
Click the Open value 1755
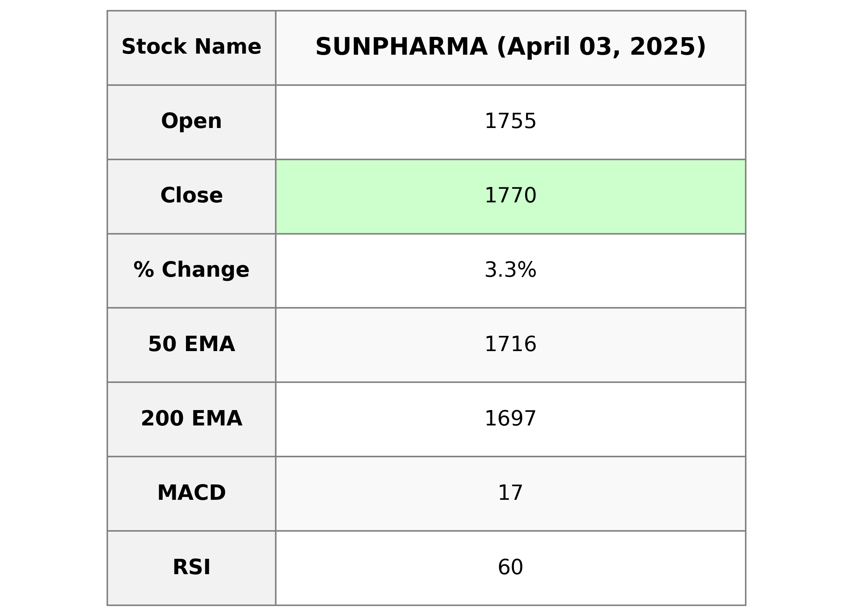click(510, 122)
